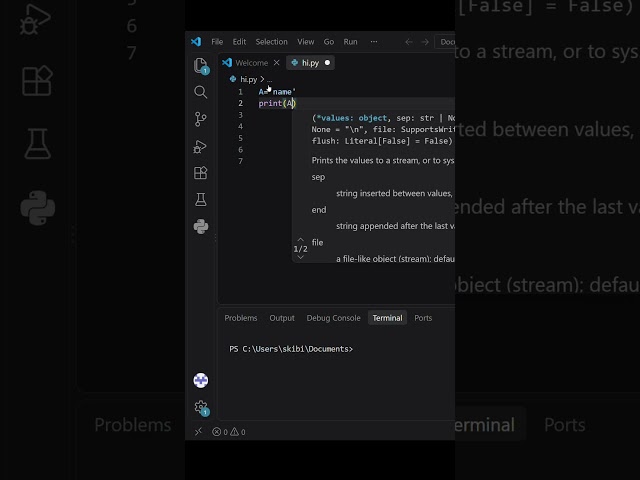
Task: Close the Welcome tab
Action: click(x=276, y=63)
